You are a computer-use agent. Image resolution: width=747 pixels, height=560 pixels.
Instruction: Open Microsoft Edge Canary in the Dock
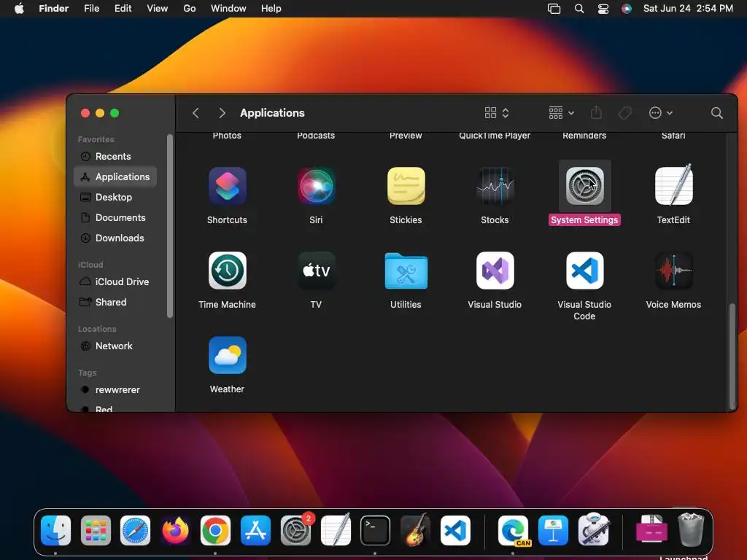coord(513,531)
